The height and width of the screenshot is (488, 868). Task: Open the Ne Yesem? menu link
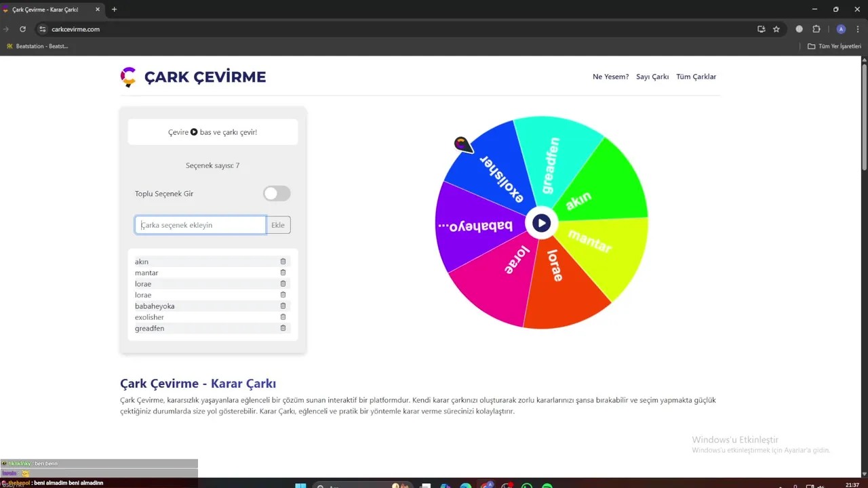coord(610,77)
